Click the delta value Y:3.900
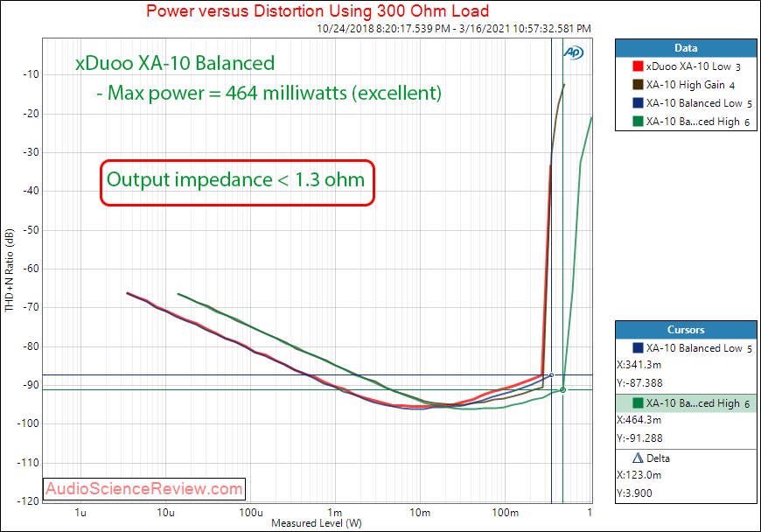This screenshot has width=761, height=532. coord(635,493)
